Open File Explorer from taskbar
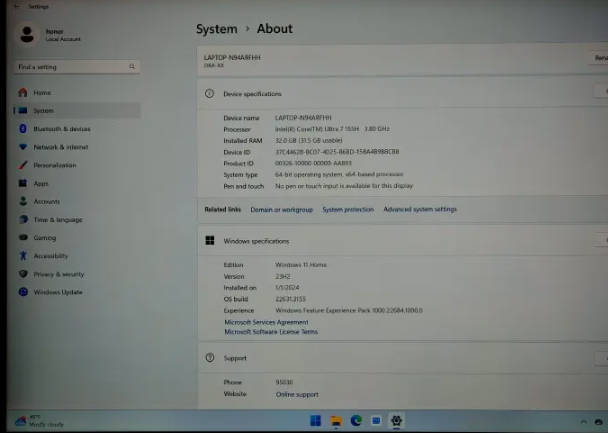Screen dimensions: 608x433 coord(336,421)
